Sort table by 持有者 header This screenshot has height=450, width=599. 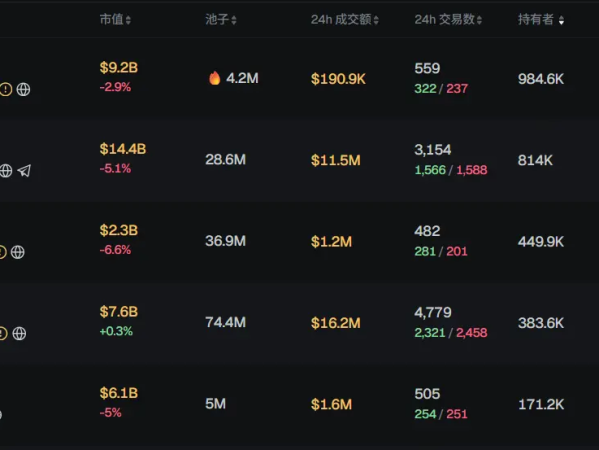tap(541, 19)
